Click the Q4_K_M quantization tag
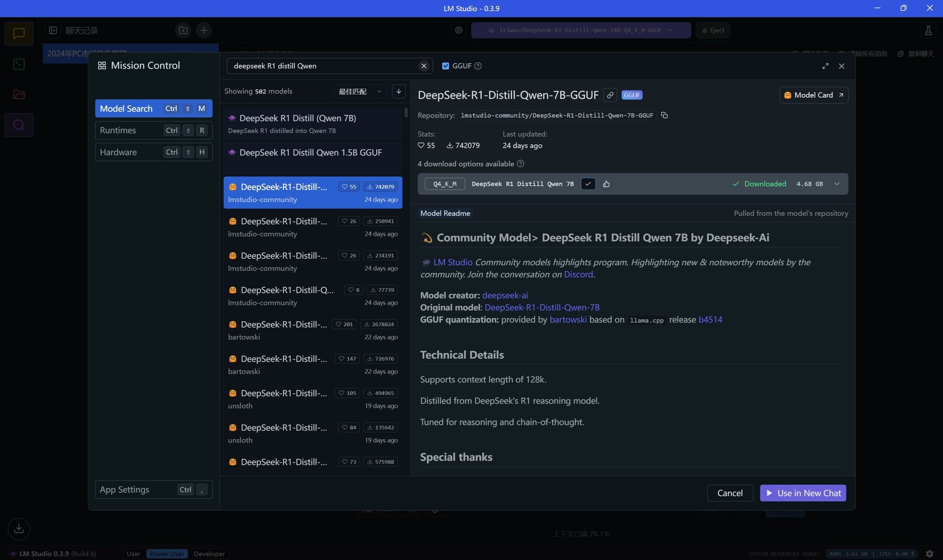Viewport: 943px width, 560px height. (x=445, y=184)
